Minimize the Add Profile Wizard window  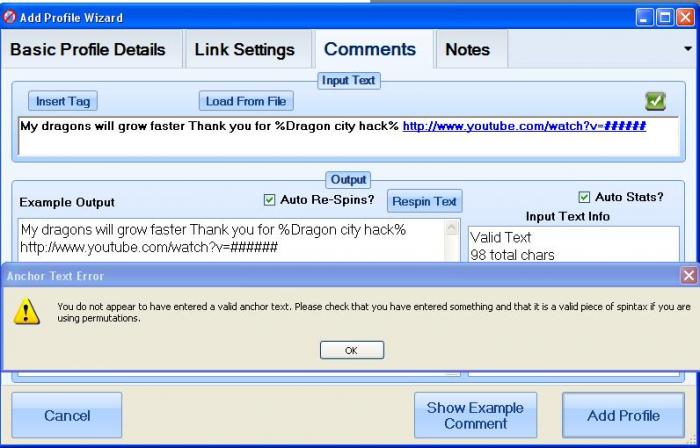[x=644, y=17]
